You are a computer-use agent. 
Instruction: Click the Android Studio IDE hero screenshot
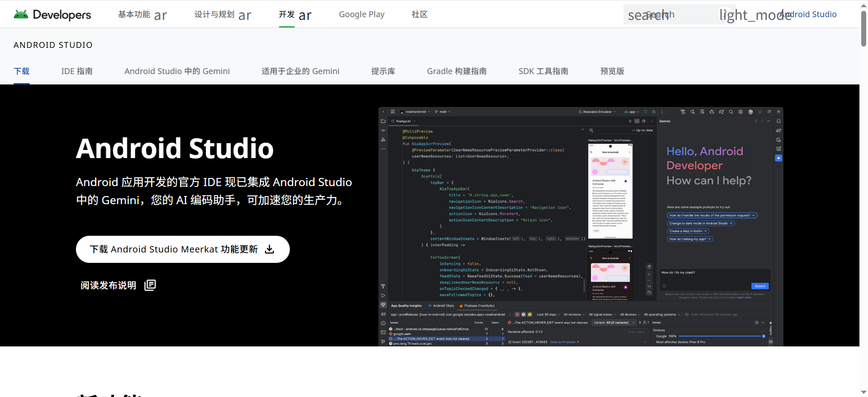pos(580,227)
